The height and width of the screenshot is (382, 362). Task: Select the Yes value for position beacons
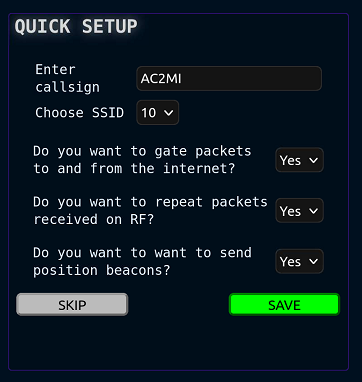(290, 262)
